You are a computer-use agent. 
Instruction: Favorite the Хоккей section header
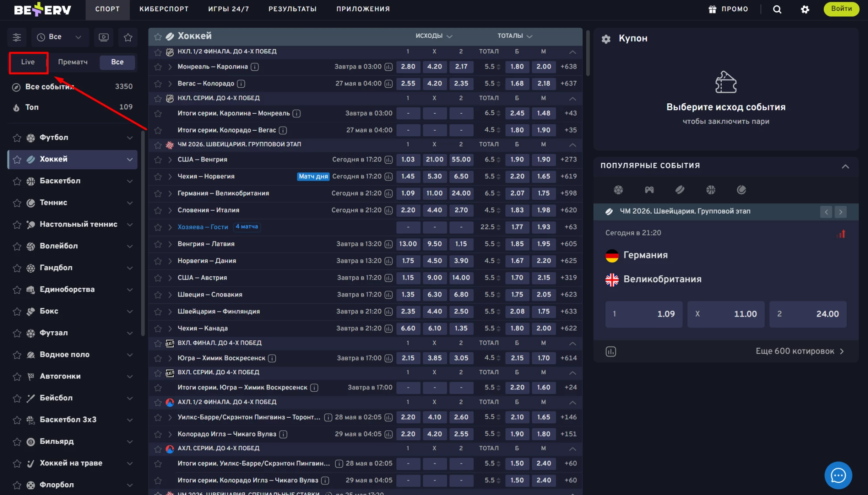[x=158, y=37]
